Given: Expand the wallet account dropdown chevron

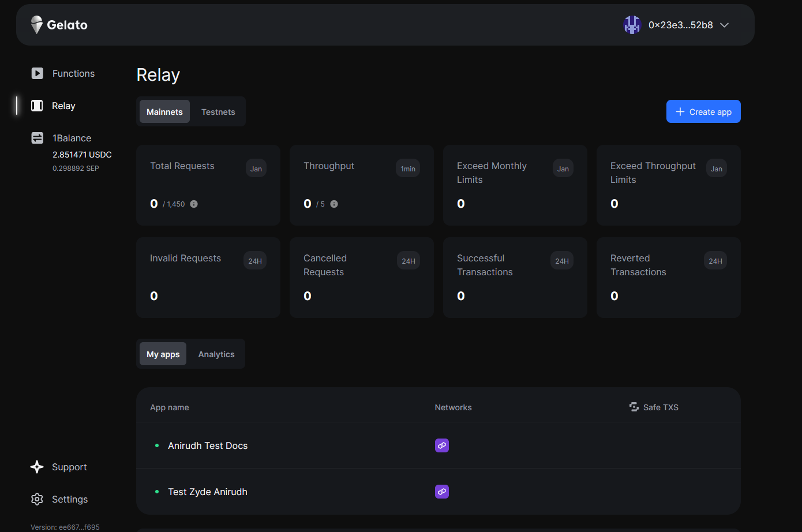Looking at the screenshot, I should click(725, 25).
